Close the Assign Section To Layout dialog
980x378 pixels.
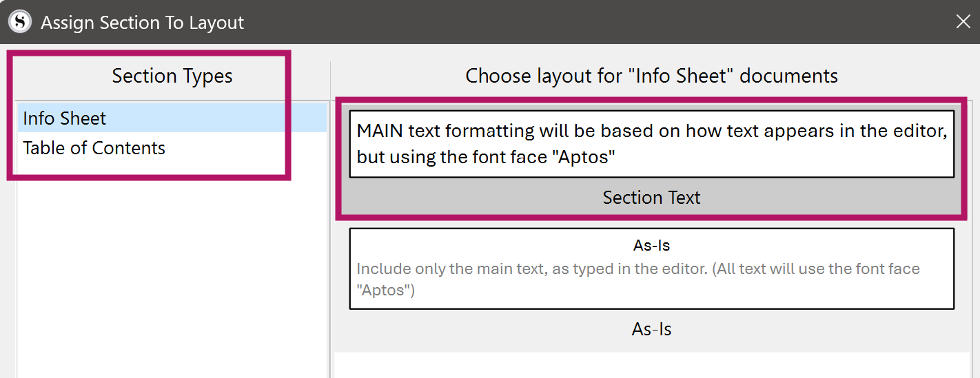(963, 22)
